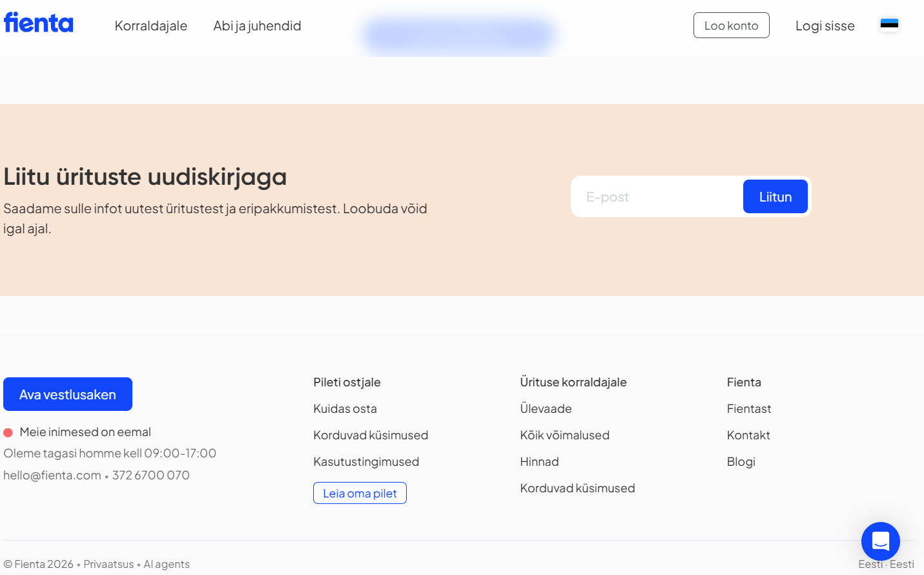Click the Liitu ürituste uudiskirjaga heading
The height and width of the screenshot is (575, 924).
(145, 176)
